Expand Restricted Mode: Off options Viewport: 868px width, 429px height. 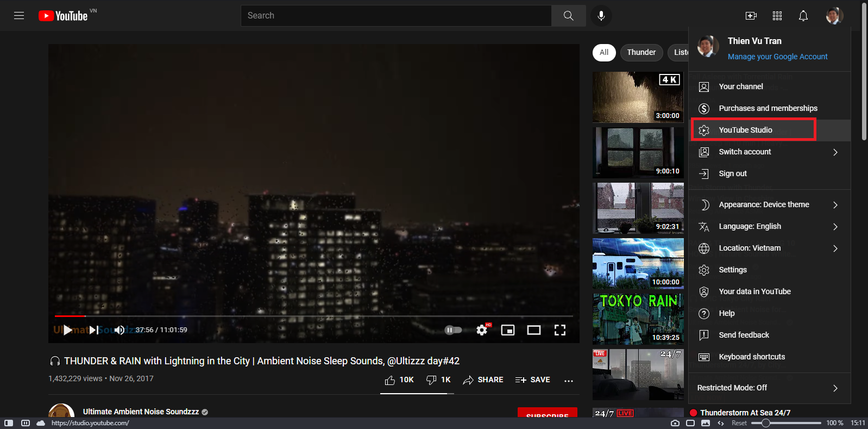tap(770, 388)
